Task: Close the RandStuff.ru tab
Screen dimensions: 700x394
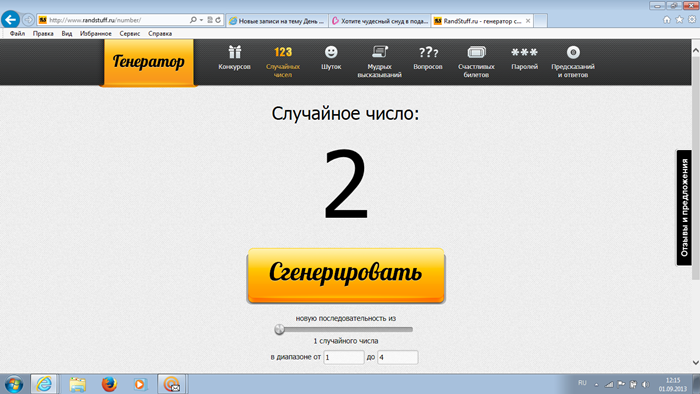Action: click(x=528, y=21)
